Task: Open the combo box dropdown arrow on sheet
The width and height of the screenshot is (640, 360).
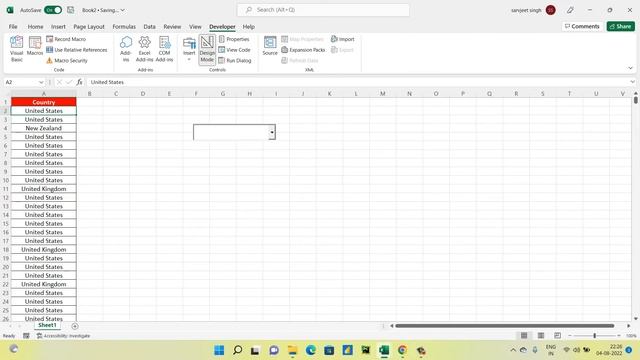Action: point(272,132)
